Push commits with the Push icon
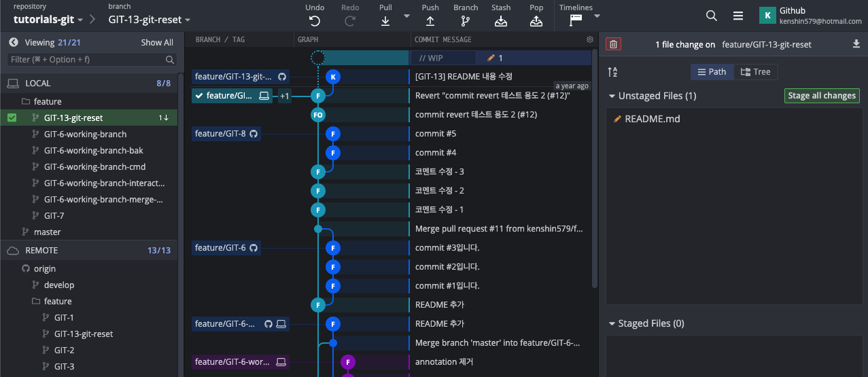 coord(430,20)
